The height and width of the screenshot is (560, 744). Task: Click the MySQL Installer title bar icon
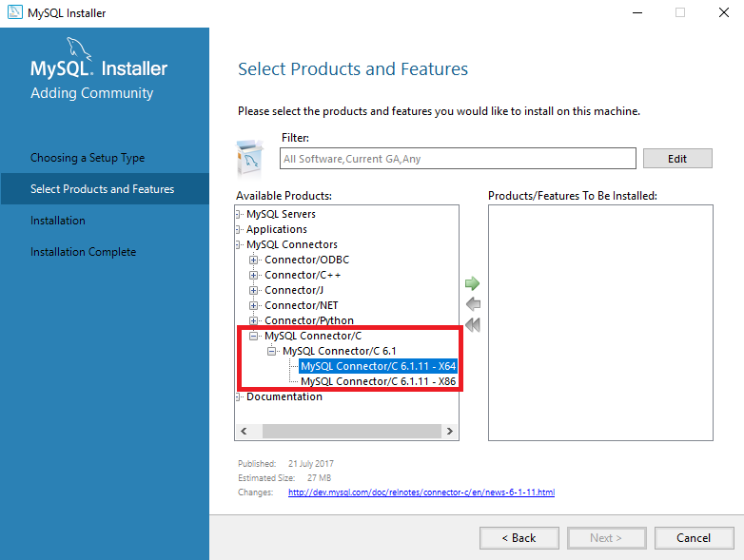pyautogui.click(x=14, y=12)
